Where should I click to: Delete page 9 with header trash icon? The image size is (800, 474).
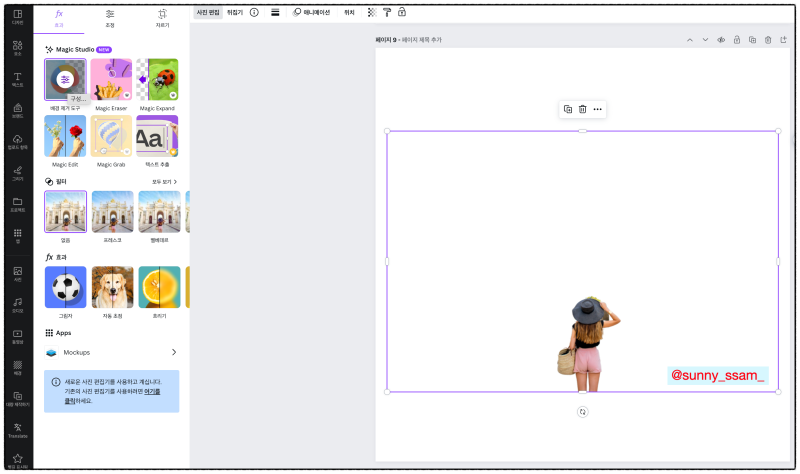pyautogui.click(x=768, y=40)
